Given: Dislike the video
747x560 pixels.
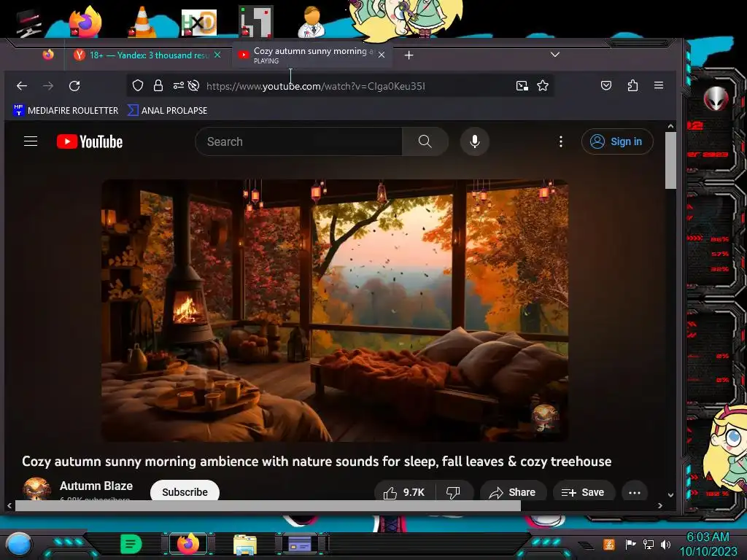Looking at the screenshot, I should point(453,492).
